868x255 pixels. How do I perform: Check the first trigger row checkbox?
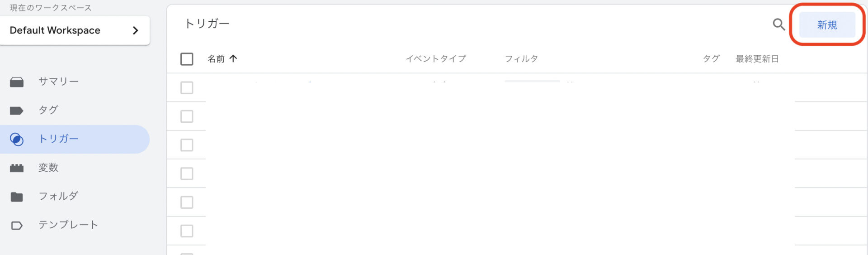[187, 87]
